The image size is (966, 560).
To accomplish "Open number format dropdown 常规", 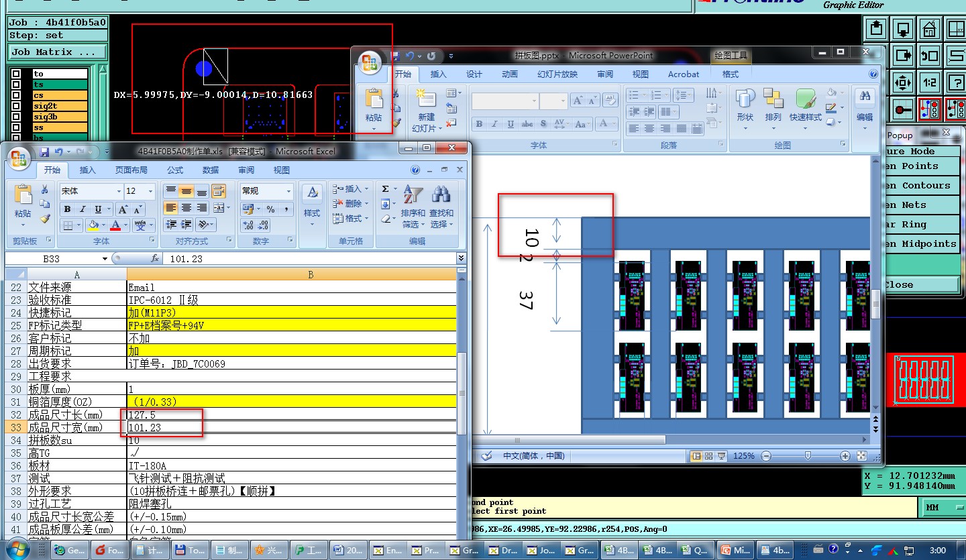I will [289, 191].
